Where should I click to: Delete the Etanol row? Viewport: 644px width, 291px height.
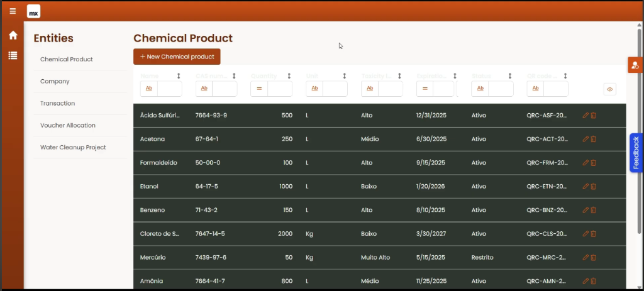pos(594,186)
